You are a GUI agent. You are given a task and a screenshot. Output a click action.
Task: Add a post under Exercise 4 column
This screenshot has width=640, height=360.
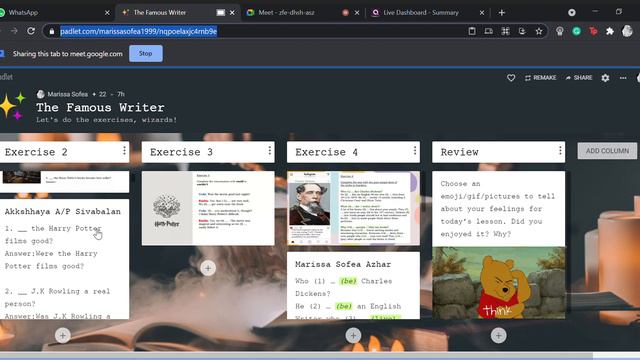(x=353, y=336)
